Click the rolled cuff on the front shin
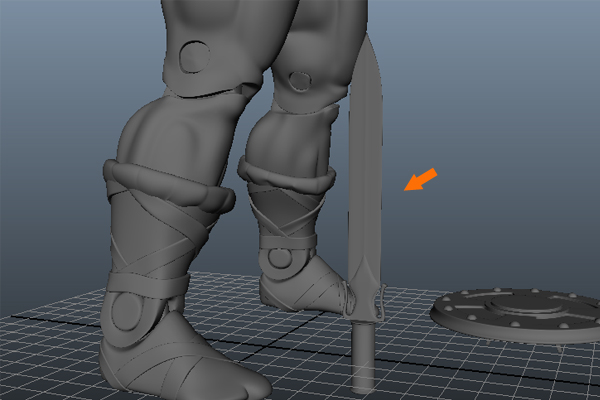Image resolution: width=600 pixels, height=400 pixels. (168, 186)
